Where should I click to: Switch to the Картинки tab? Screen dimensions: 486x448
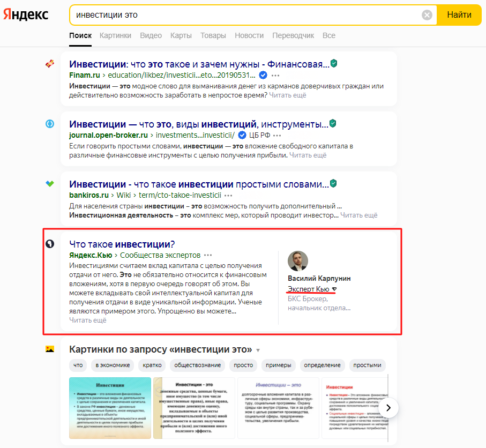click(x=115, y=36)
